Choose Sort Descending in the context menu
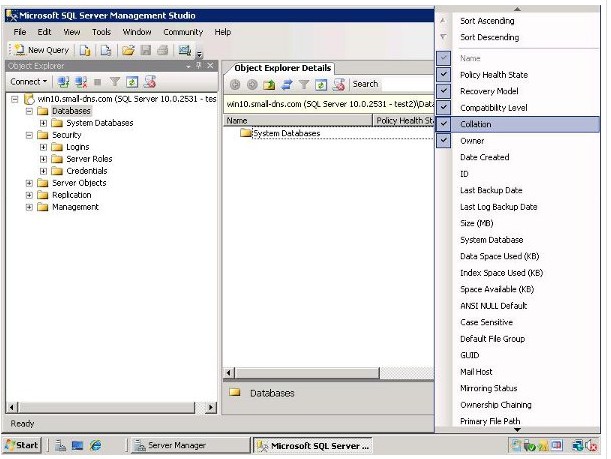 pyautogui.click(x=489, y=37)
